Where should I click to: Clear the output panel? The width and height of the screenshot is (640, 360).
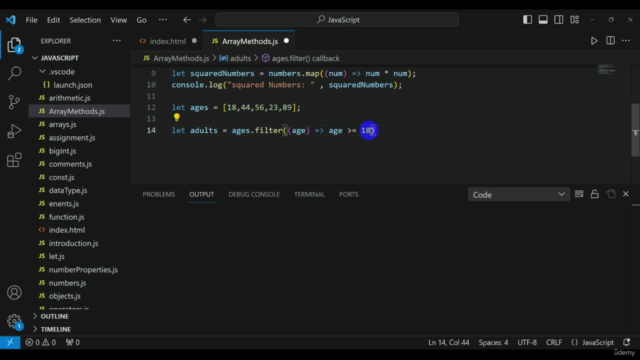pyautogui.click(x=579, y=194)
